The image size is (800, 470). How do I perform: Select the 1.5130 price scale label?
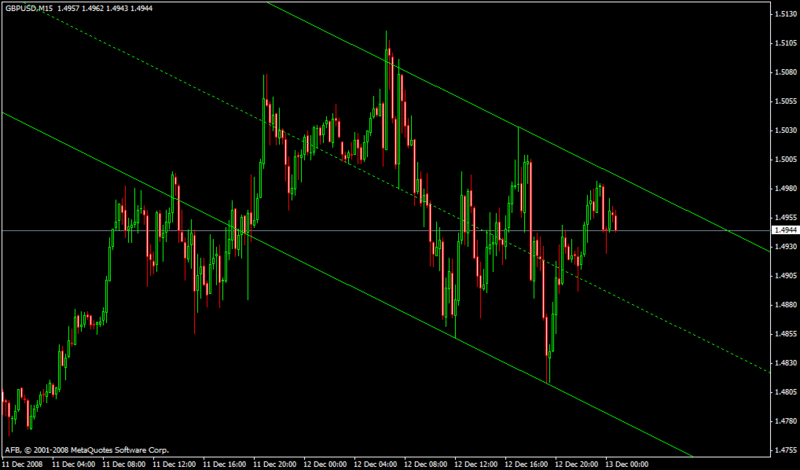coord(783,15)
